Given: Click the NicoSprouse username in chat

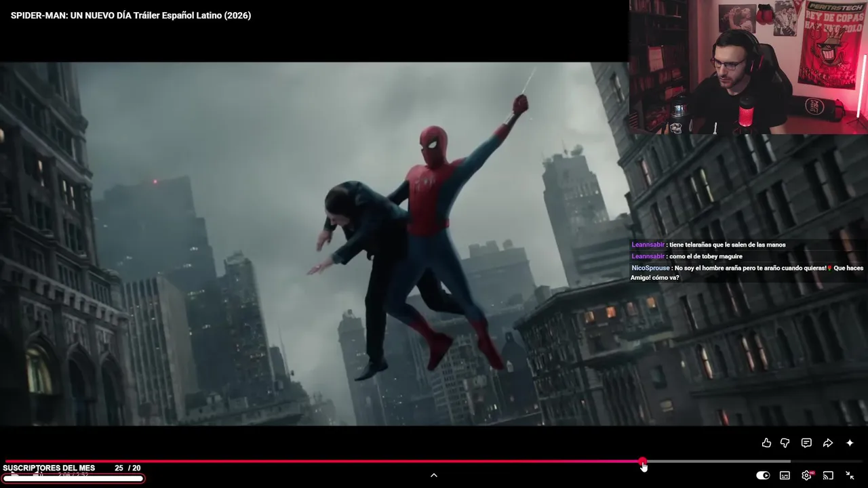Looking at the screenshot, I should tap(650, 268).
